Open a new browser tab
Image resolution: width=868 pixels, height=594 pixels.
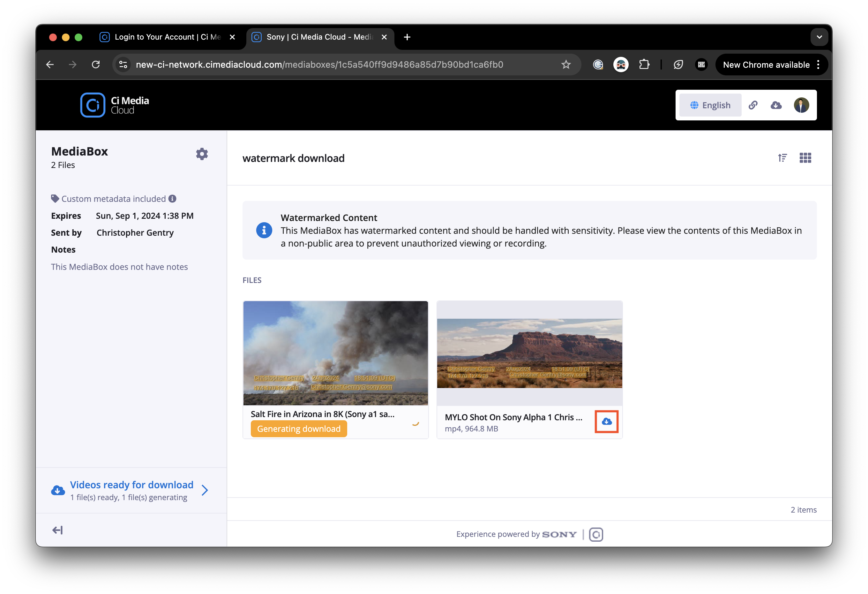click(407, 37)
